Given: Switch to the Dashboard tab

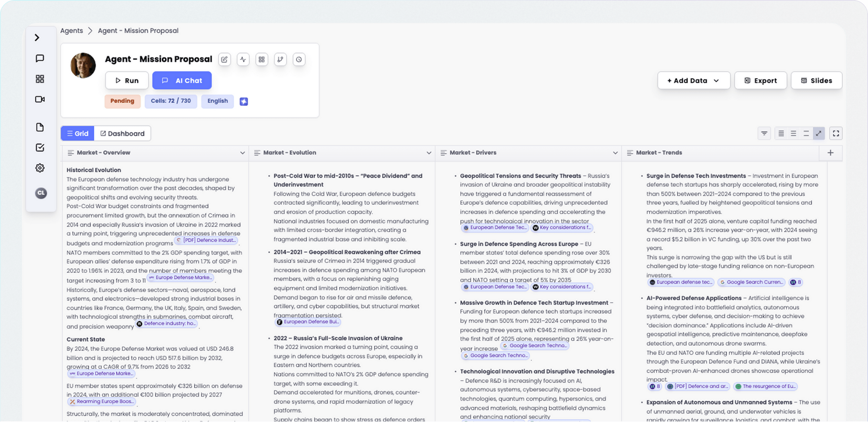Looking at the screenshot, I should pos(122,133).
